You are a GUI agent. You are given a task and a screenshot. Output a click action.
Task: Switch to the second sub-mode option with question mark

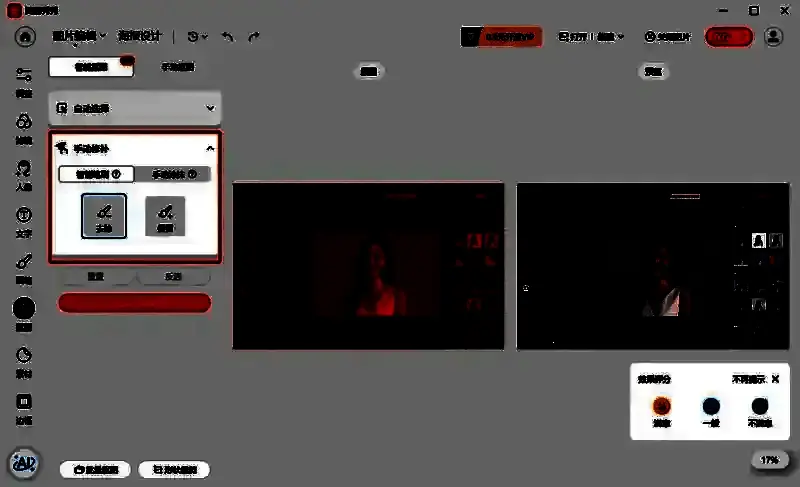[172, 174]
